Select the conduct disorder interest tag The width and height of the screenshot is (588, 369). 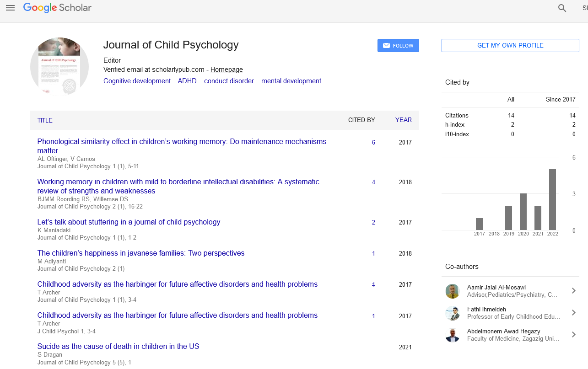point(229,81)
